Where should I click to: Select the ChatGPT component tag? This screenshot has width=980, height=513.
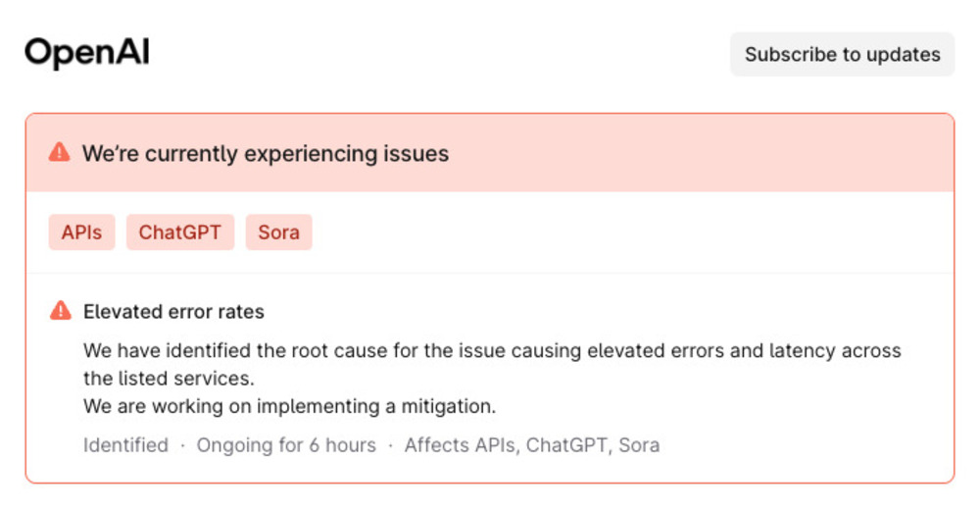(x=180, y=232)
